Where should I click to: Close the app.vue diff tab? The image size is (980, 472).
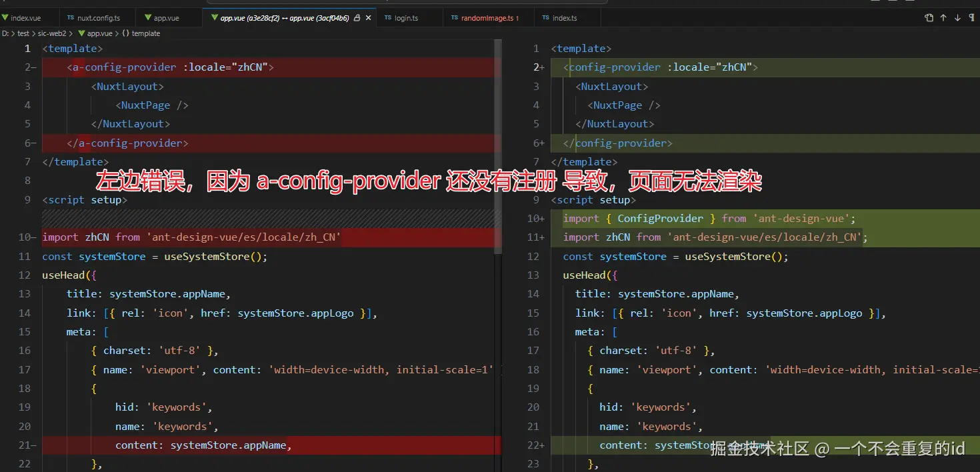pyautogui.click(x=368, y=18)
